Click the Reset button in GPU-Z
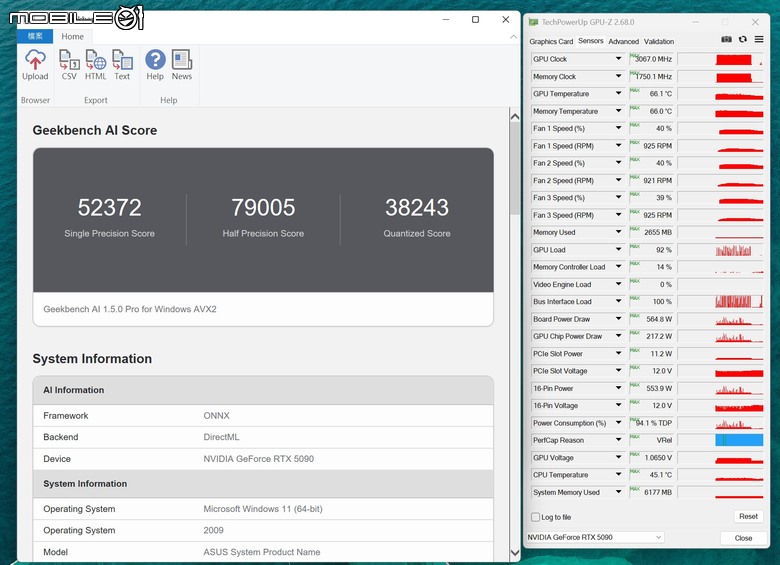780x565 pixels. click(x=748, y=516)
